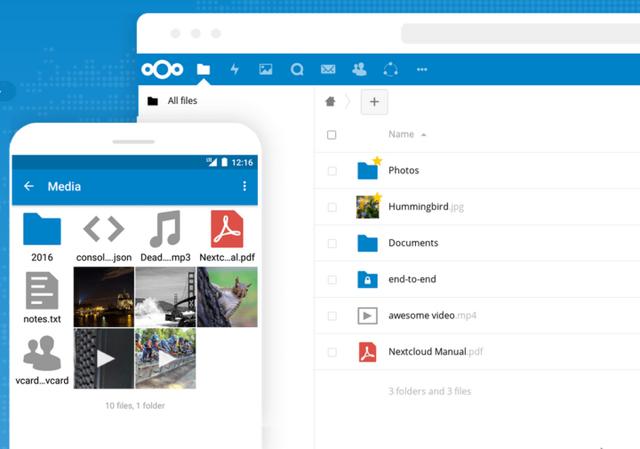Click the browser address bar
This screenshot has height=449, width=640.
(520, 33)
